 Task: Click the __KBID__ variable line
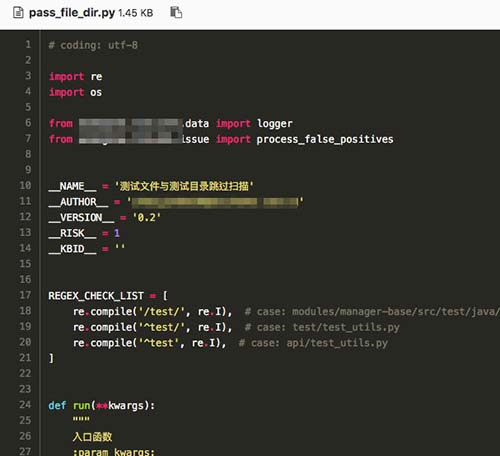[87, 249]
